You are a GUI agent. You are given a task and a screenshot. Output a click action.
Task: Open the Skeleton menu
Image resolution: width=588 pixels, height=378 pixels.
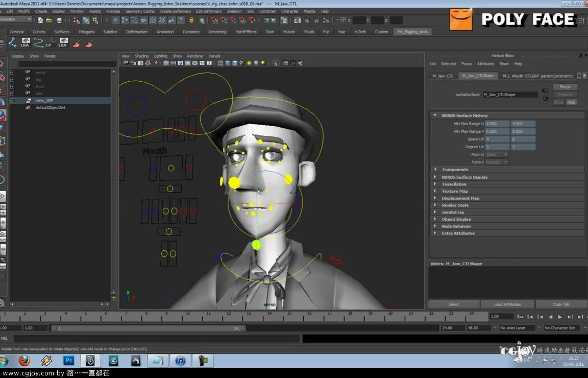pos(234,11)
